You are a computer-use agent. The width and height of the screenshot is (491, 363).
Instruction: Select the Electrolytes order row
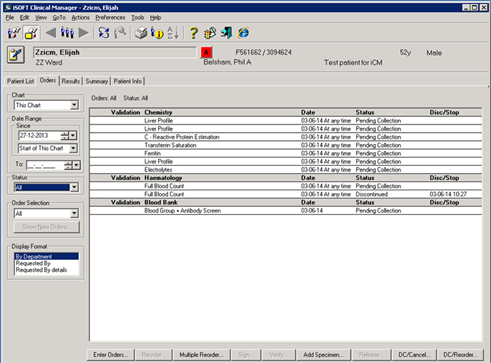(286, 170)
